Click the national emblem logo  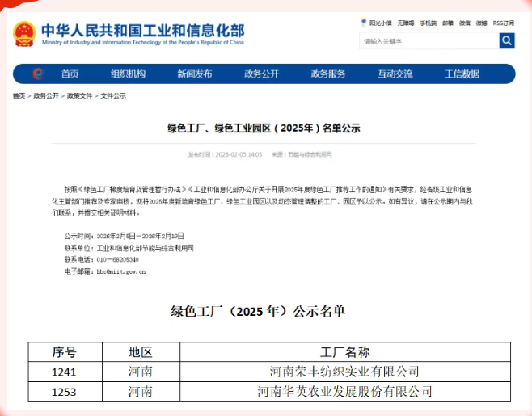click(x=23, y=33)
